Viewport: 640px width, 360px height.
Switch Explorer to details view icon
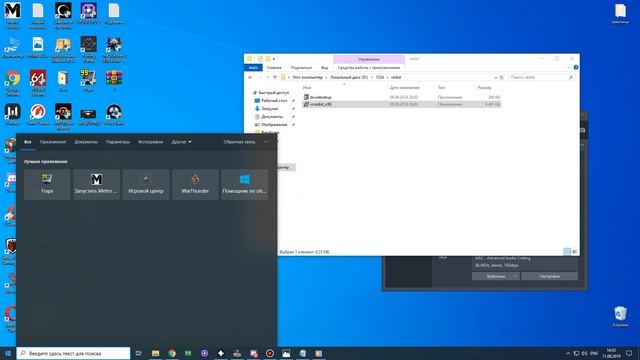(x=567, y=252)
